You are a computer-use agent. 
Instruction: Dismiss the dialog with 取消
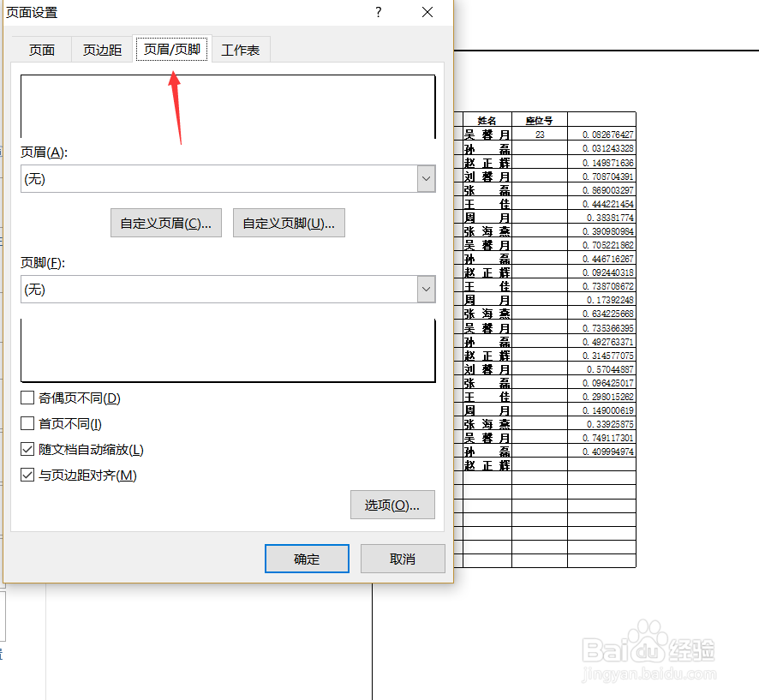[x=403, y=558]
